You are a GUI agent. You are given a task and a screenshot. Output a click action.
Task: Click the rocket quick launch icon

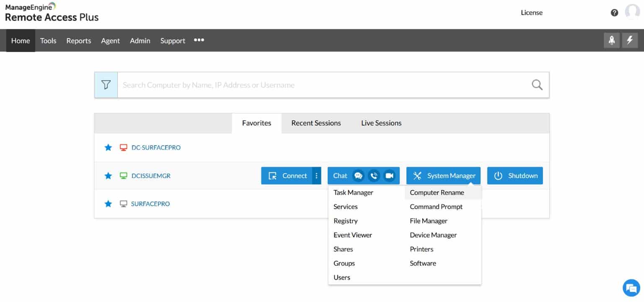click(x=612, y=40)
